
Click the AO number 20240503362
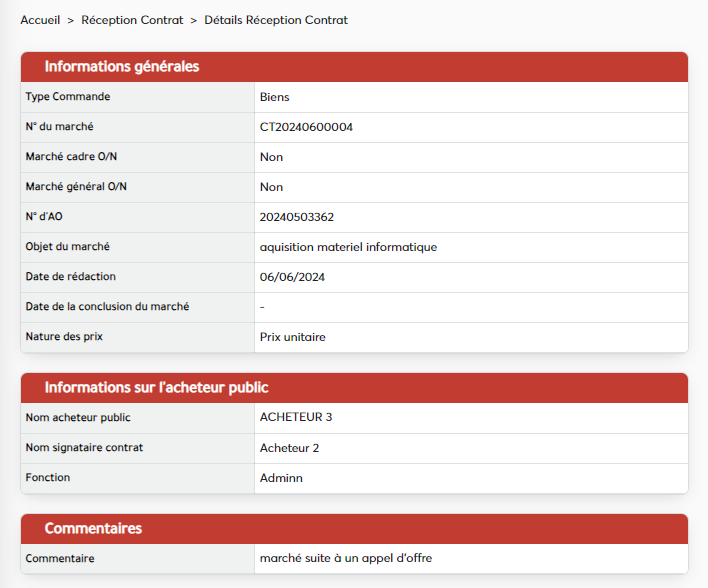[x=296, y=217]
